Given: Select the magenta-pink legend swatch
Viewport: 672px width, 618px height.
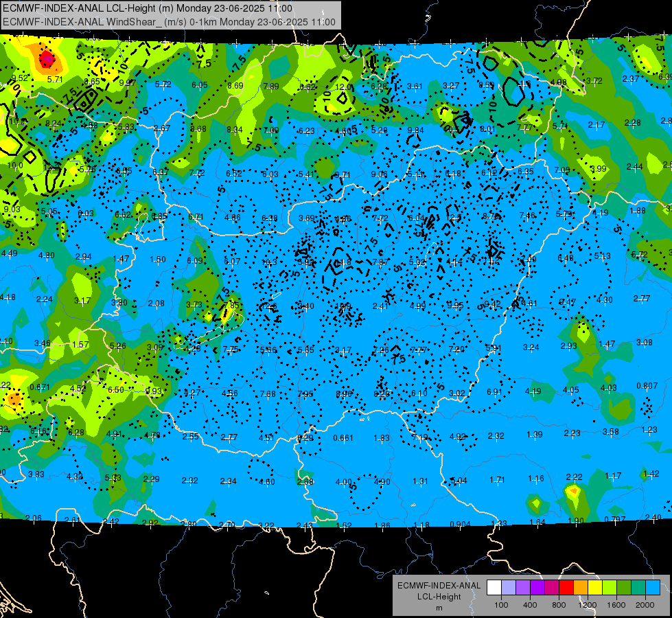Looking at the screenshot, I should (x=552, y=588).
